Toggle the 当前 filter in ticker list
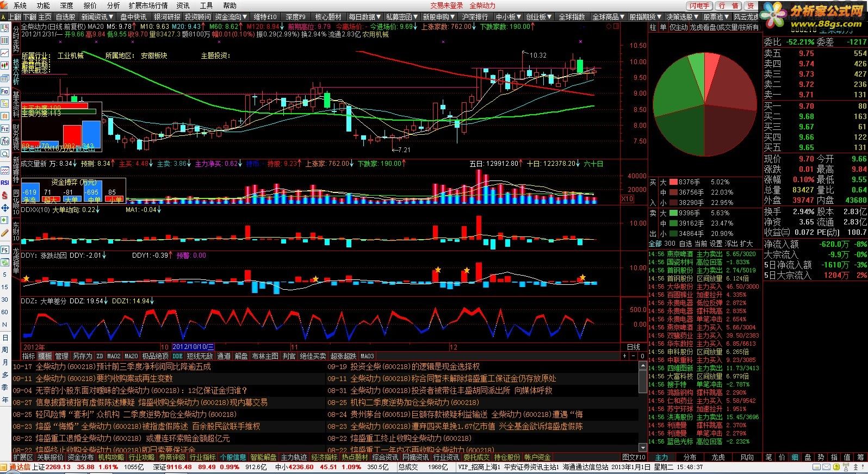The height and width of the screenshot is (474, 868). coord(701,244)
